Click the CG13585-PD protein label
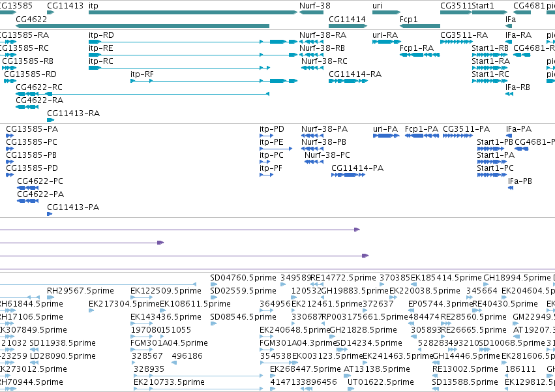The height and width of the screenshot is (392, 555). point(32,168)
